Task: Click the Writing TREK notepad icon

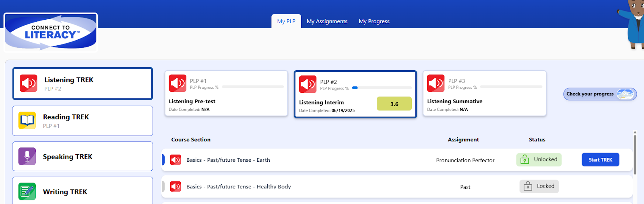Action: click(x=27, y=192)
